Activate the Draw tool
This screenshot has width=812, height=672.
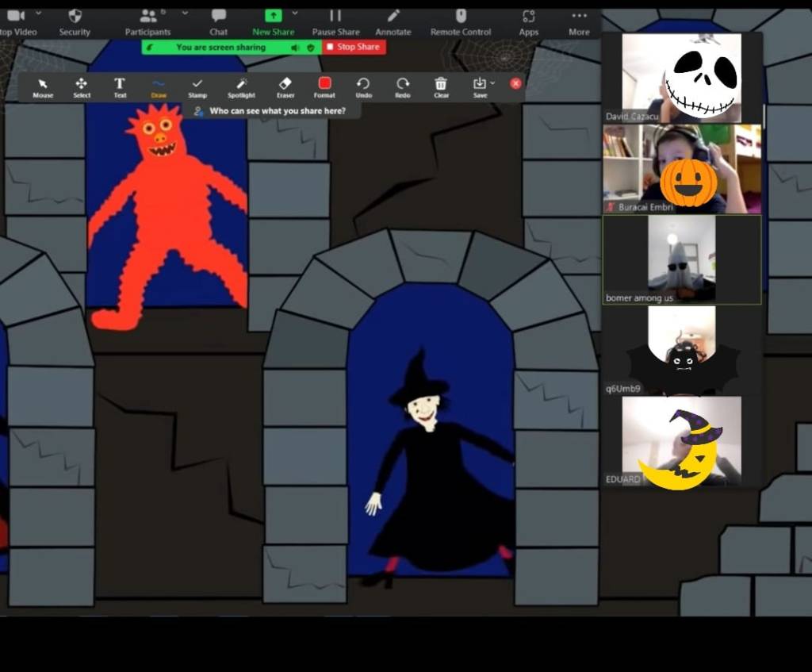click(159, 86)
